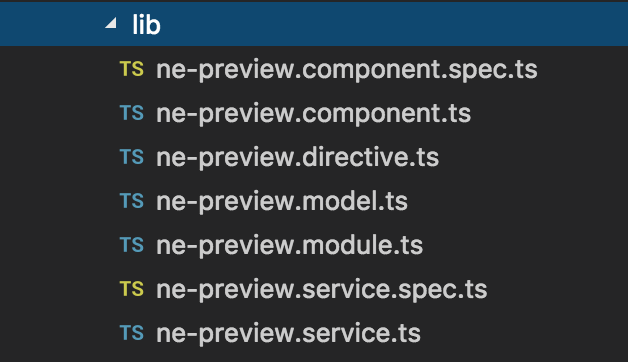Click TS icon beside ne-preview.service.ts

(131, 333)
